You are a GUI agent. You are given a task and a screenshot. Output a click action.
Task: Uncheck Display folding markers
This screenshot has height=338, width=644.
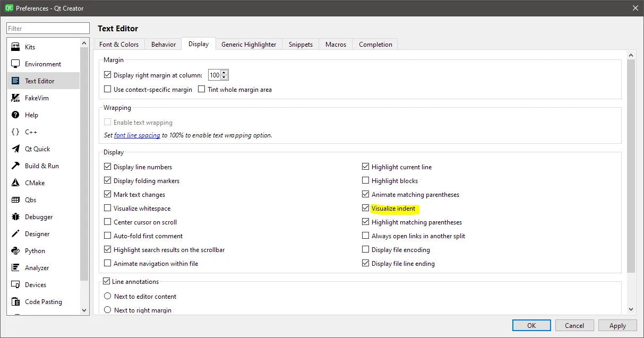(108, 180)
